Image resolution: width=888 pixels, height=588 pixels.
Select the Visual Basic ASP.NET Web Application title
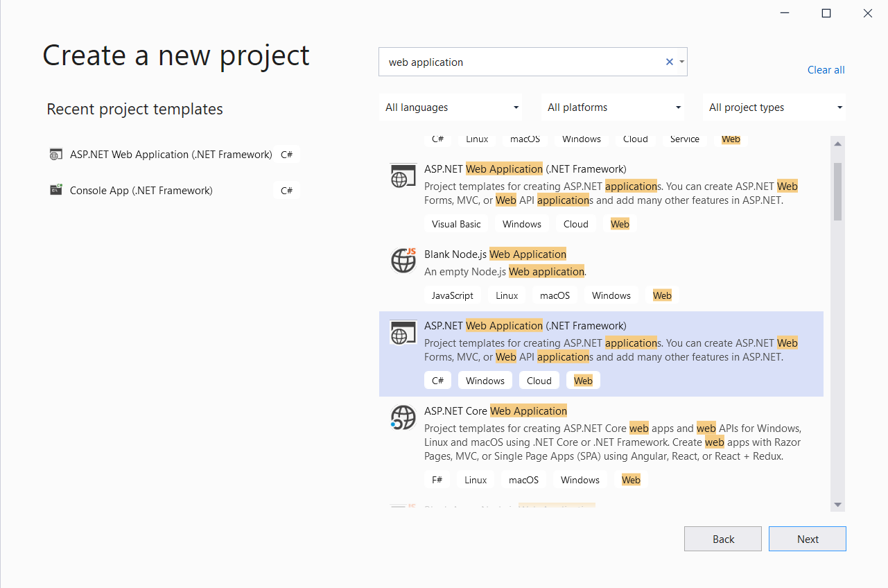point(525,169)
